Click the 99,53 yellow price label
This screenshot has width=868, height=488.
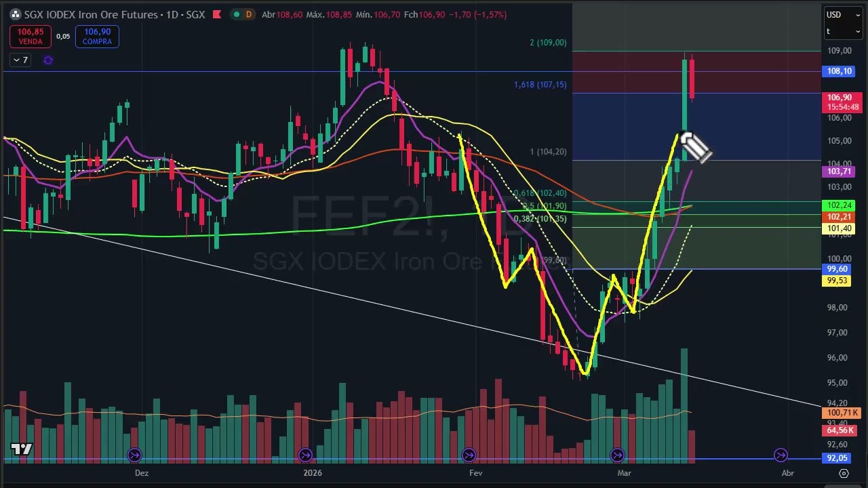coord(837,281)
